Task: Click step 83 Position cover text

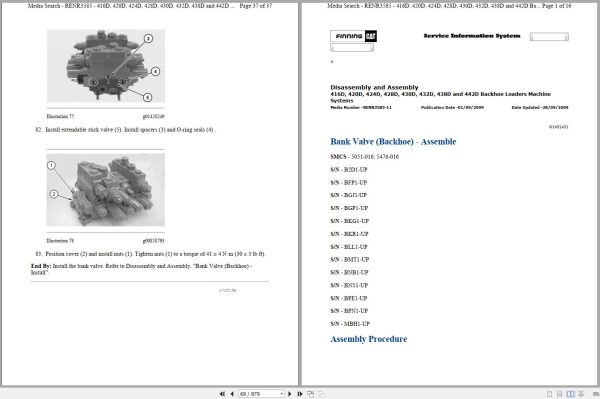Action: click(150, 254)
